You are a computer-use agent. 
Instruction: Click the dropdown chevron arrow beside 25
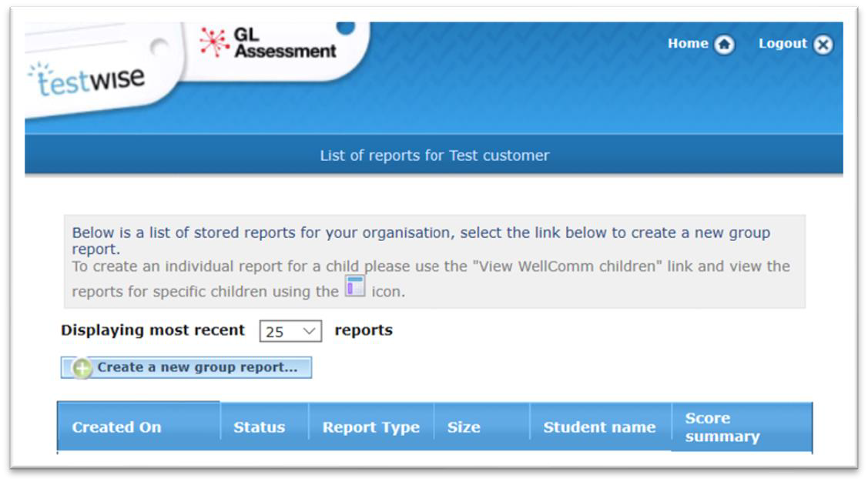pyautogui.click(x=309, y=332)
